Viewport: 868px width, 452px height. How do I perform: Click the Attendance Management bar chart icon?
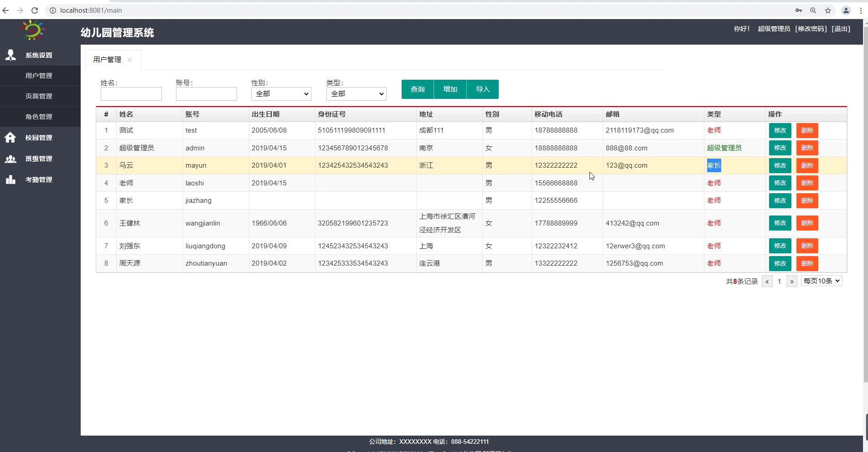(10, 180)
